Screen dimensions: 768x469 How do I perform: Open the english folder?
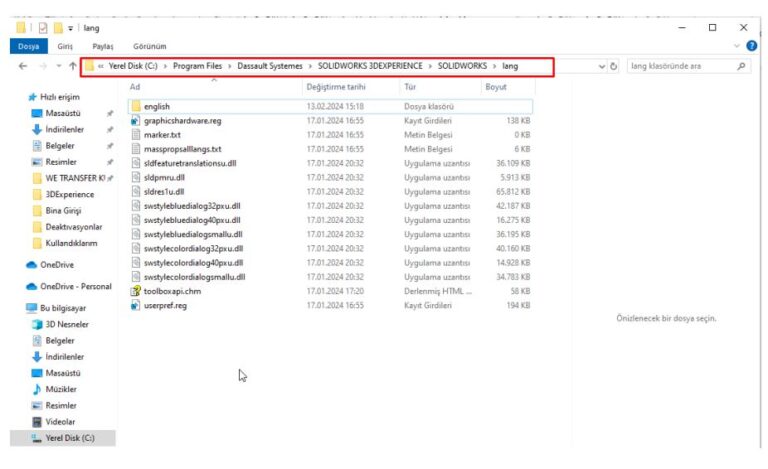(157, 106)
